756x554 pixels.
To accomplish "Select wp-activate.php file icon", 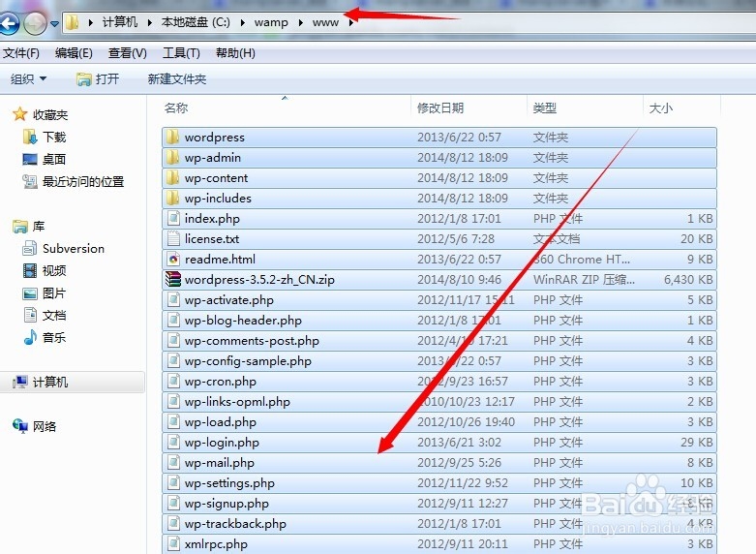I will point(173,299).
